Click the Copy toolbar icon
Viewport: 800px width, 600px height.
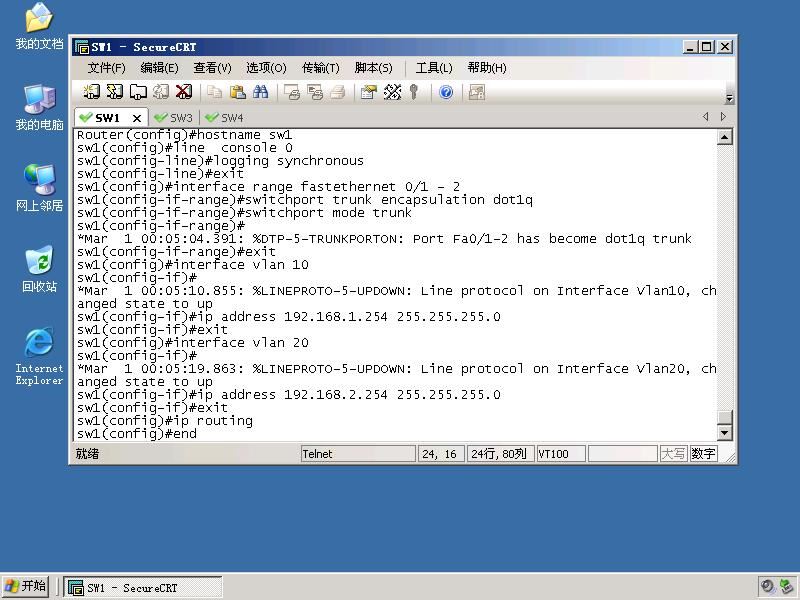coord(214,92)
